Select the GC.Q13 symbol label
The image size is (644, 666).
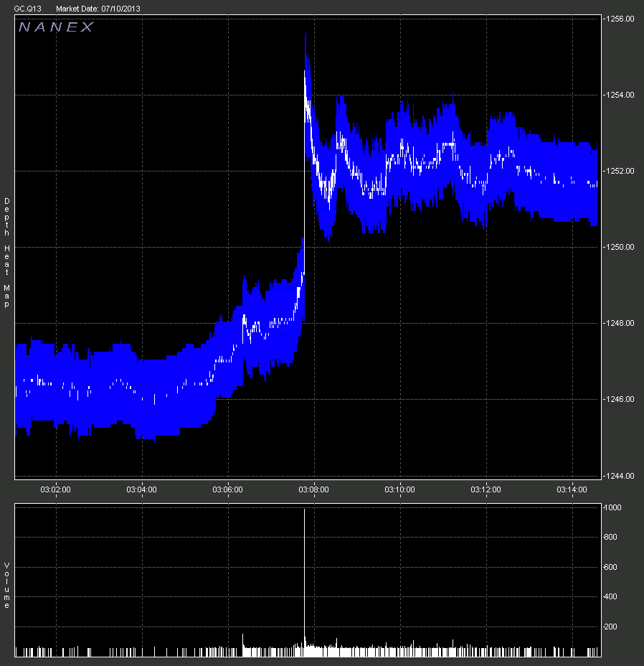[x=28, y=8]
